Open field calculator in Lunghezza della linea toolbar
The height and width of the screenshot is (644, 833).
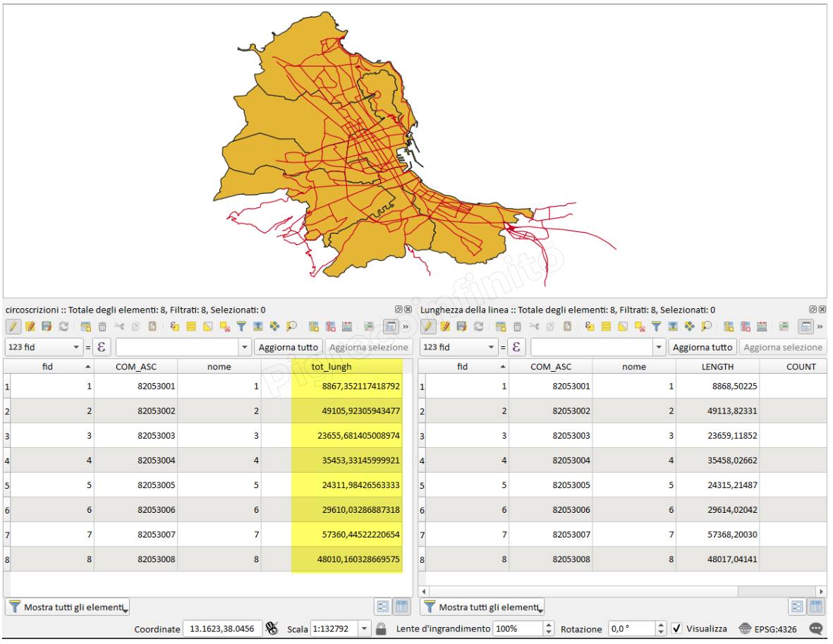[762, 327]
